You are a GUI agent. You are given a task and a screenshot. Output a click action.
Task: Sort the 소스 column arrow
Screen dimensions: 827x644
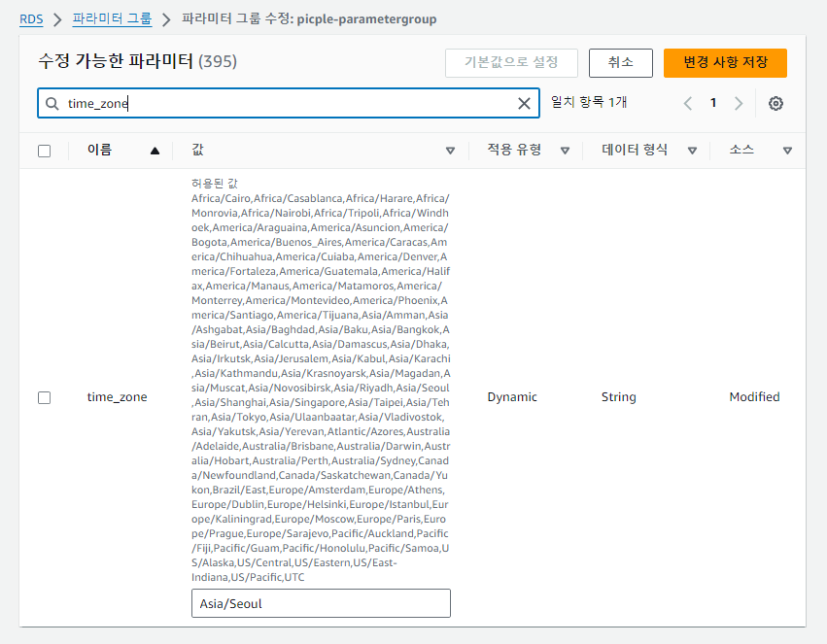(787, 151)
